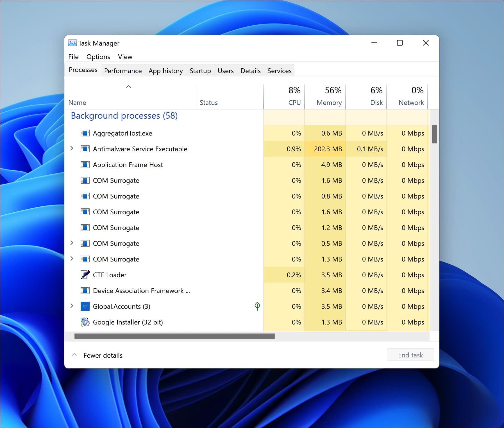Viewport: 504px width, 428px height.
Task: Click the AggregatorHost.exe process icon
Action: [85, 133]
